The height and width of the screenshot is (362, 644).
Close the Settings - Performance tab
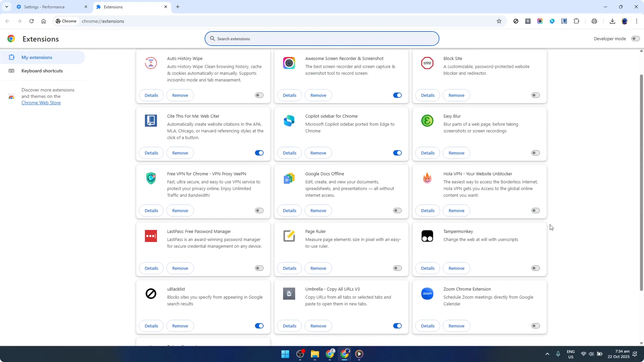[86, 7]
